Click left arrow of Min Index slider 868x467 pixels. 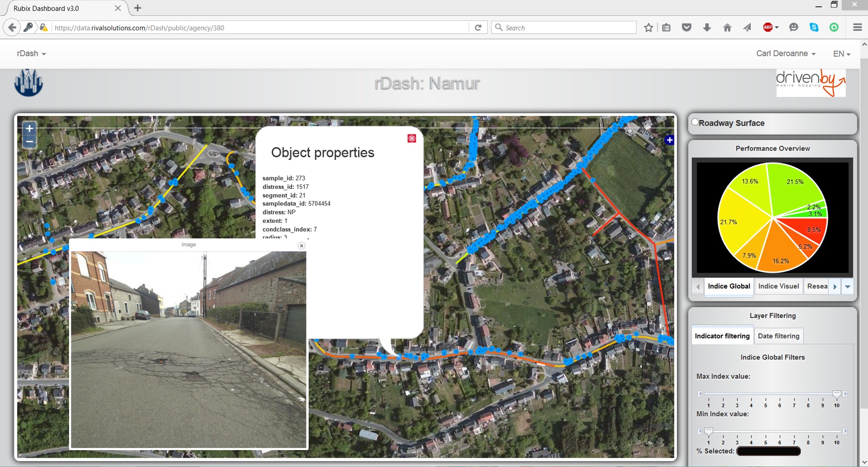click(700, 431)
